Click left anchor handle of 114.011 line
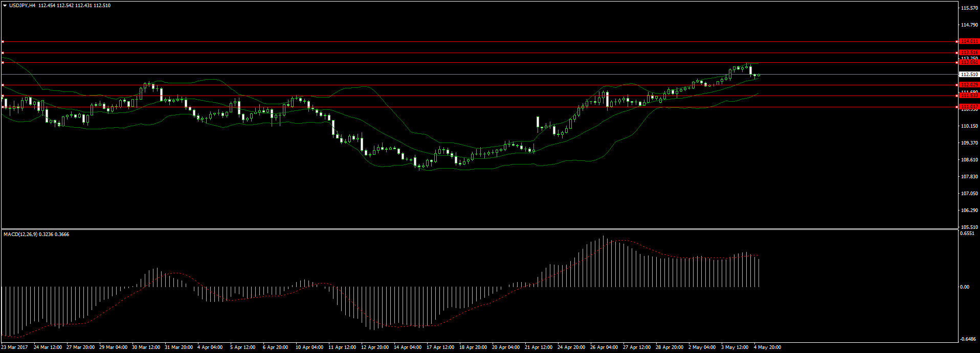This screenshot has height=353, width=980. tap(3, 41)
